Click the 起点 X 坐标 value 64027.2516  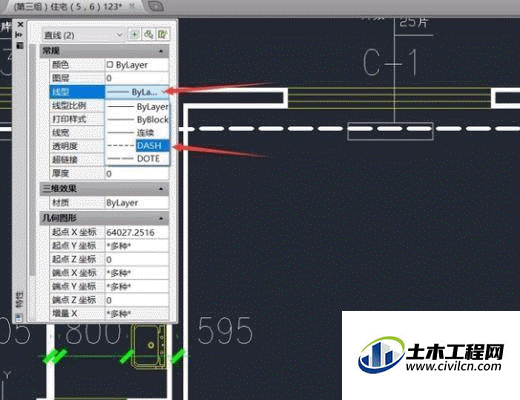coord(136,232)
